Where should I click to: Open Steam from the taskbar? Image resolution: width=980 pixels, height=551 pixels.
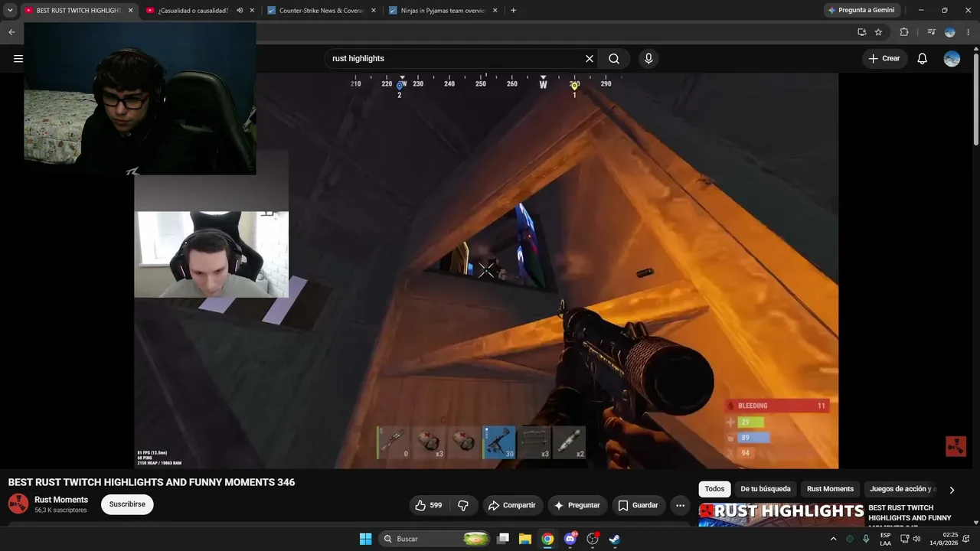pos(614,539)
